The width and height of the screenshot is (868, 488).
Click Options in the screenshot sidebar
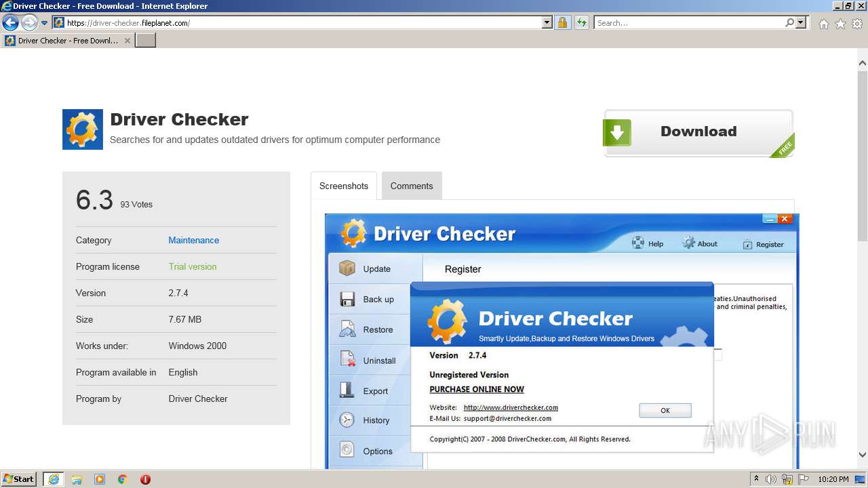376,451
